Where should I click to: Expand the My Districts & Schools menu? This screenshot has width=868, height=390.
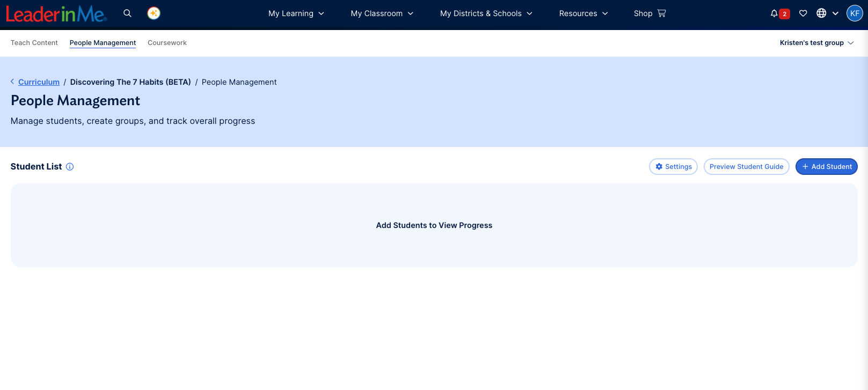pyautogui.click(x=486, y=13)
